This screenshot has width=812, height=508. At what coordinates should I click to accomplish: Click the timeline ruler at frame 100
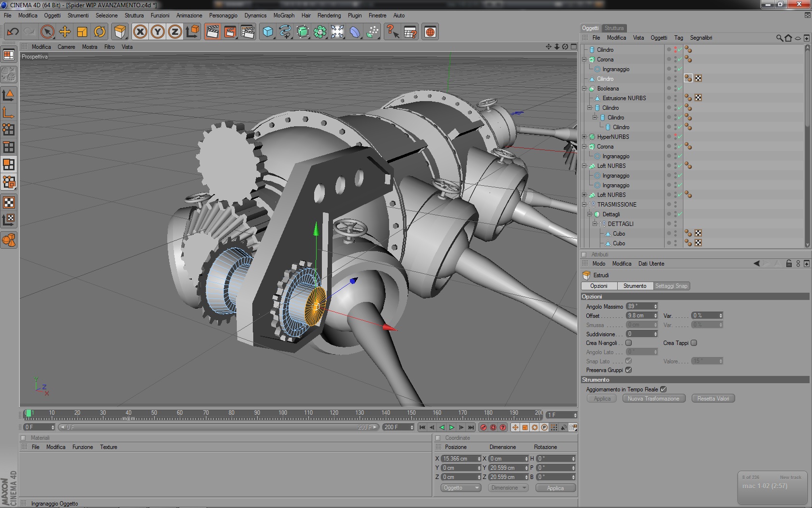[x=283, y=414]
